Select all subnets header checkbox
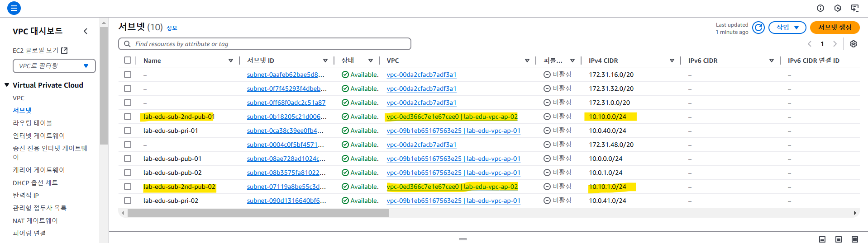The image size is (868, 243). [x=128, y=60]
